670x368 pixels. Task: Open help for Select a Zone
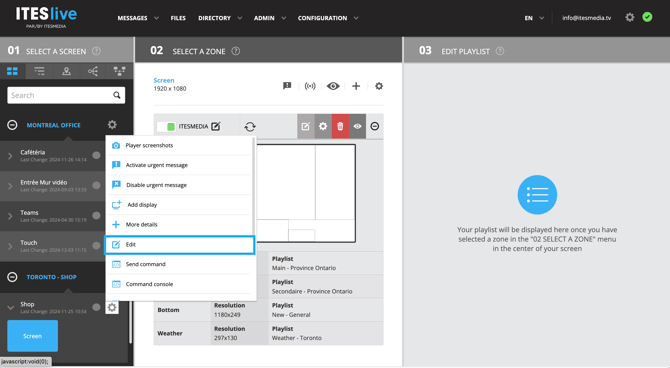point(235,51)
